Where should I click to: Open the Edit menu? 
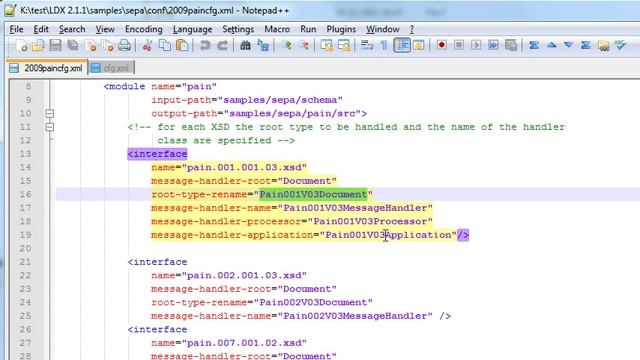(x=41, y=29)
